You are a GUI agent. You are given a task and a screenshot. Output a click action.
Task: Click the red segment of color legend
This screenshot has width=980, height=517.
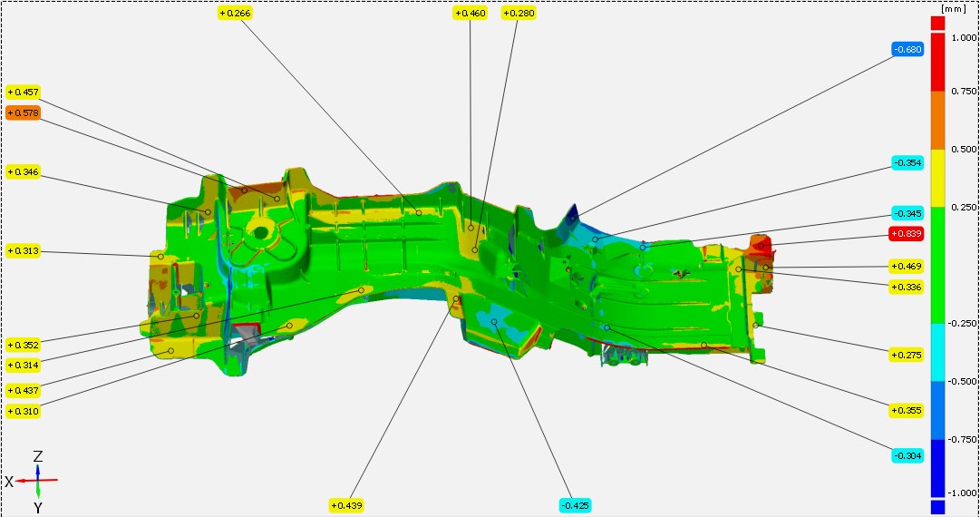tap(937, 62)
